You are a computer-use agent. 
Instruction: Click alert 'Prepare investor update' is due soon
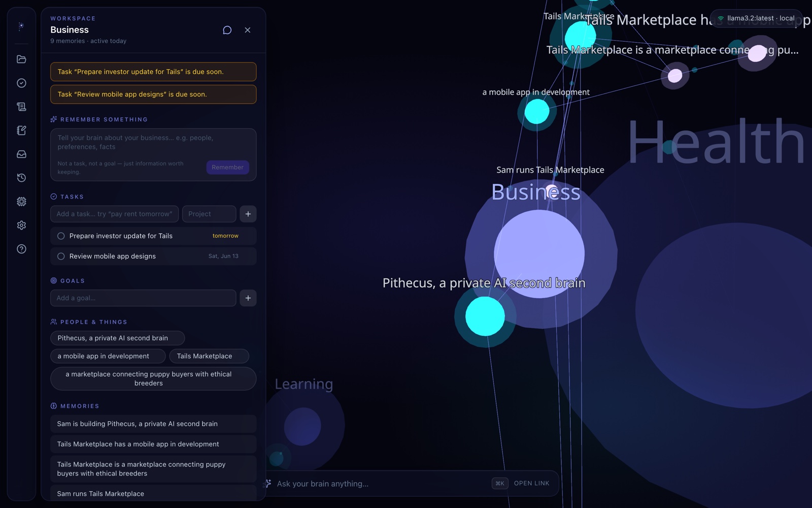coord(153,72)
